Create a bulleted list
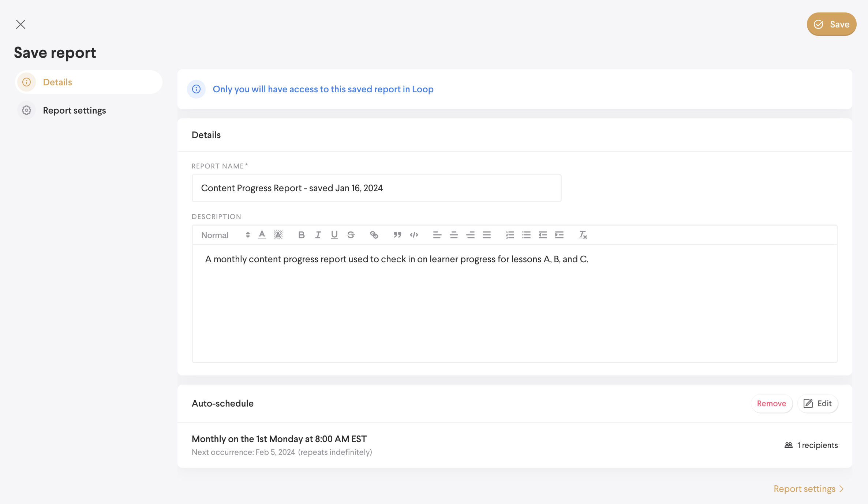 526,235
